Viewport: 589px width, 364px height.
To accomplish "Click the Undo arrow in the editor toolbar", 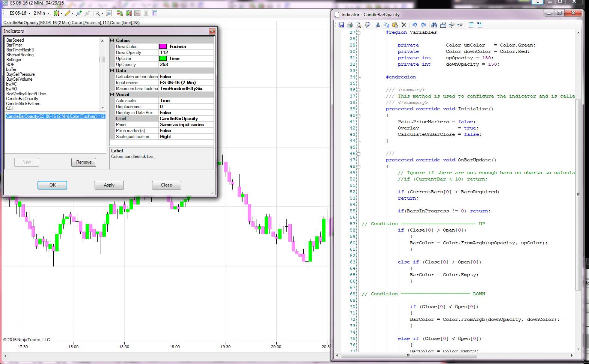I will pos(414,25).
